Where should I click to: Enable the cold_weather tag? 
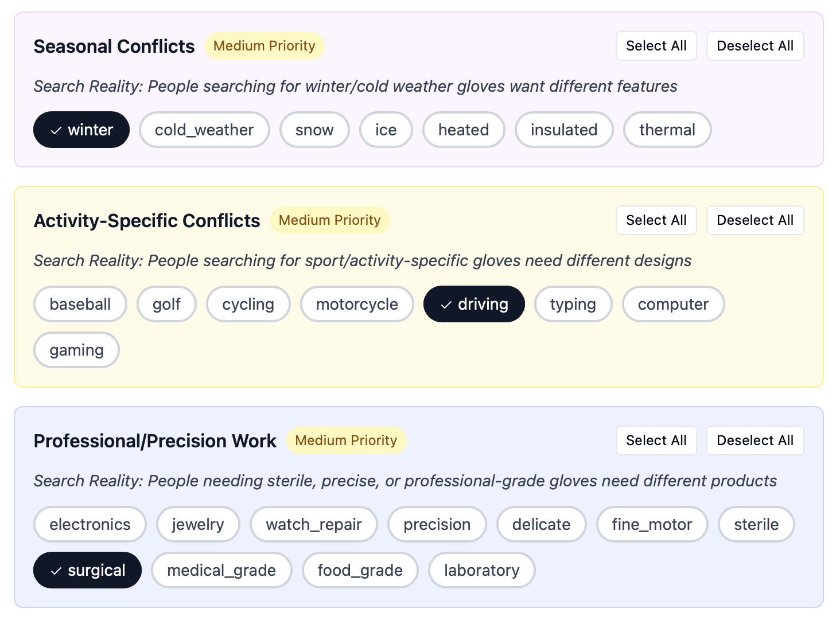[204, 130]
